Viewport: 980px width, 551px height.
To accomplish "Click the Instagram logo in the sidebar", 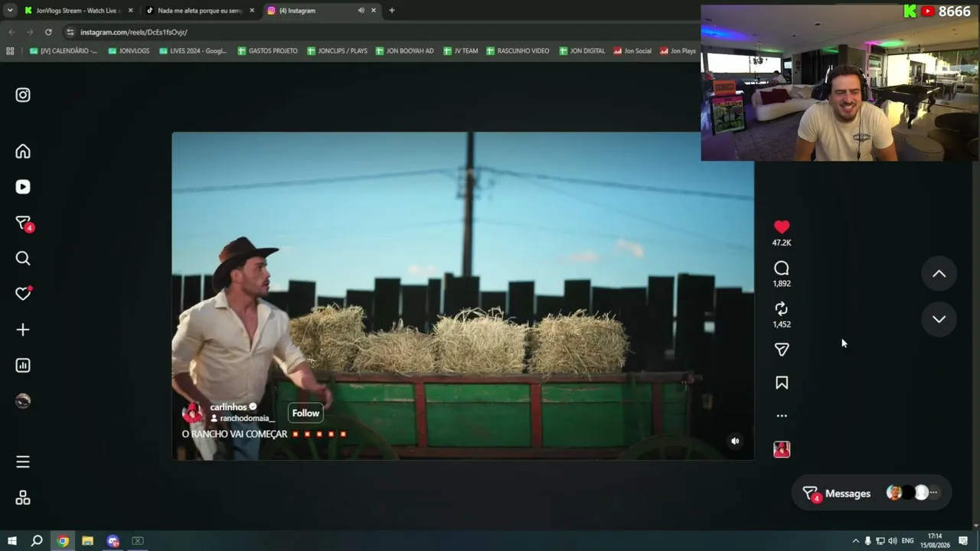I will click(x=23, y=95).
